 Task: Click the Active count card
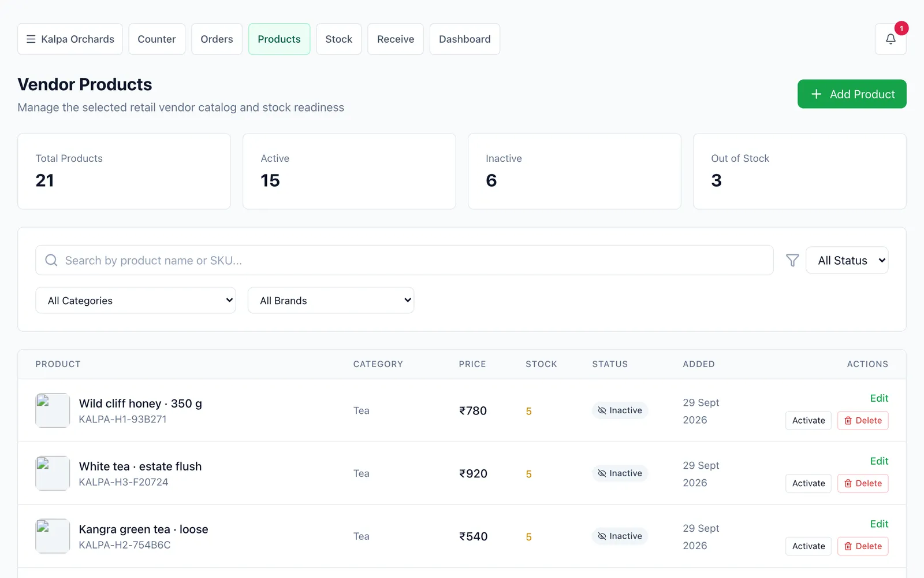pyautogui.click(x=349, y=171)
